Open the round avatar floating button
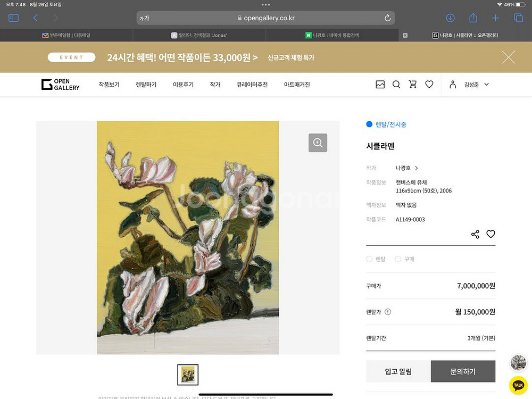The width and height of the screenshot is (532, 399). (518, 362)
